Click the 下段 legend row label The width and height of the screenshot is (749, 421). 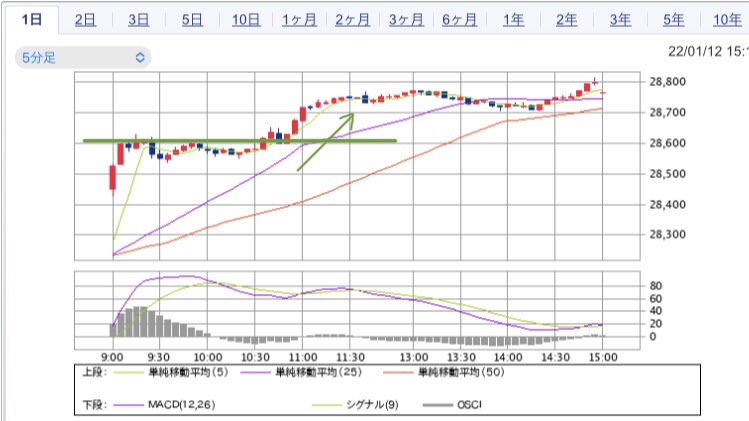[95, 405]
